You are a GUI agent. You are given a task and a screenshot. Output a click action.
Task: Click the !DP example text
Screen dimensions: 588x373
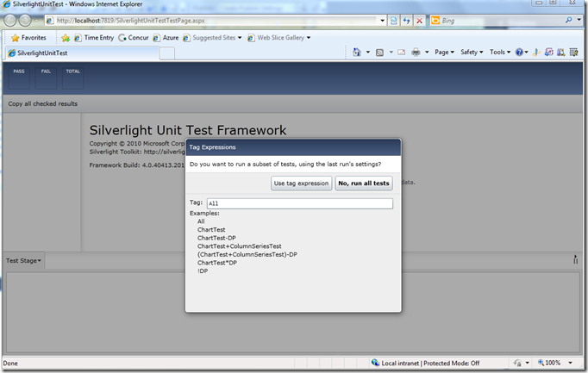203,270
